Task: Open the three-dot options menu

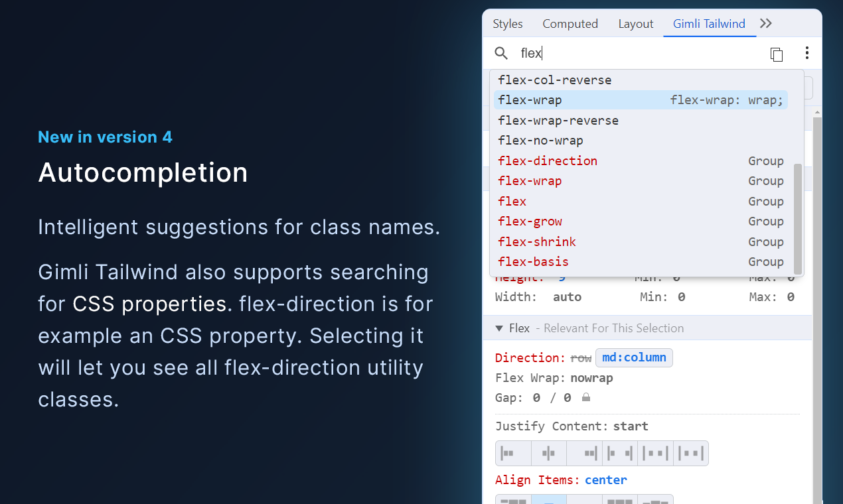Action: (807, 53)
